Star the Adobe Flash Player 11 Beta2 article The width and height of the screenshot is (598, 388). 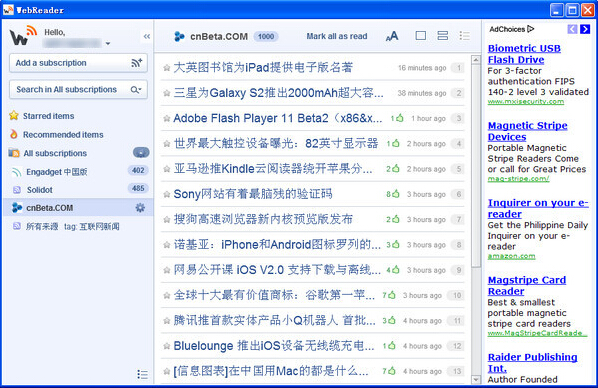pos(167,119)
